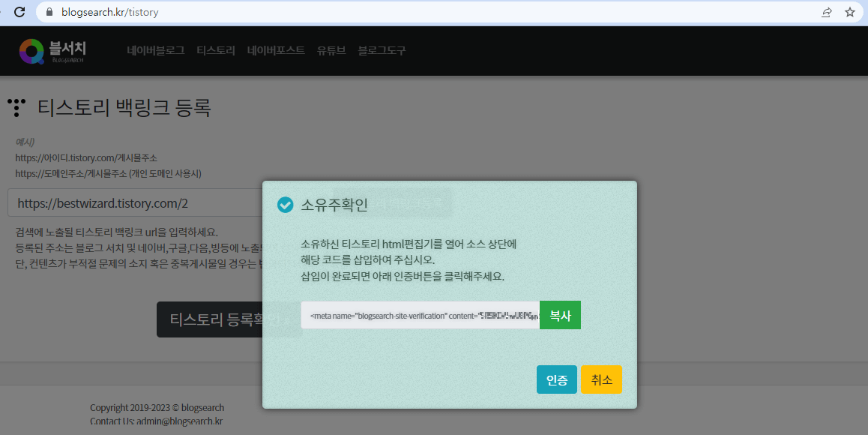This screenshot has width=868, height=435.
Task: Click the https://도메인주소/게시물주소 example text
Action: (109, 173)
